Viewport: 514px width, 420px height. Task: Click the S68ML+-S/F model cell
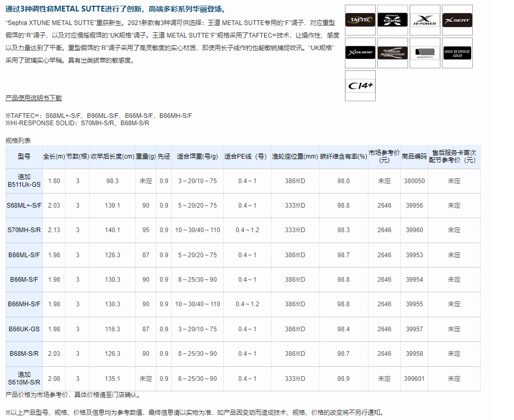[x=24, y=206]
